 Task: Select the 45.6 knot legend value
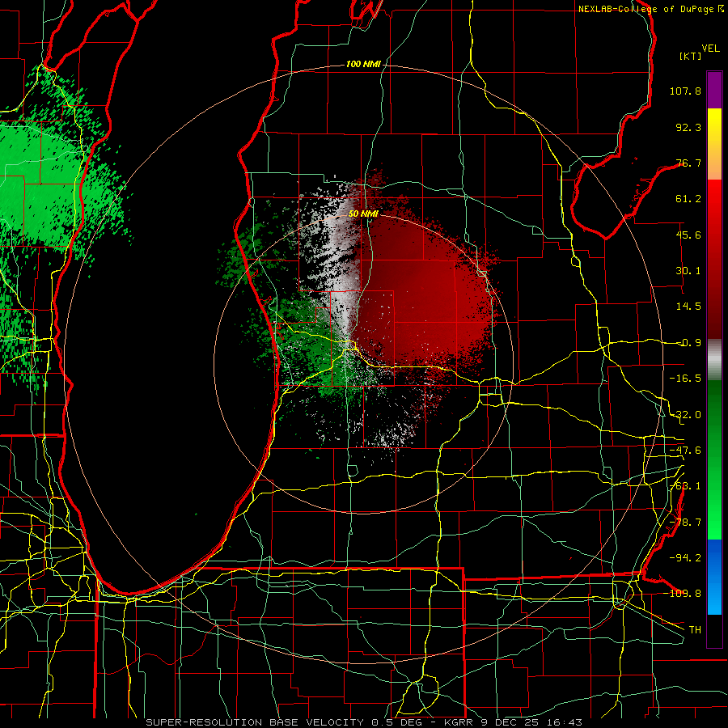coord(688,235)
